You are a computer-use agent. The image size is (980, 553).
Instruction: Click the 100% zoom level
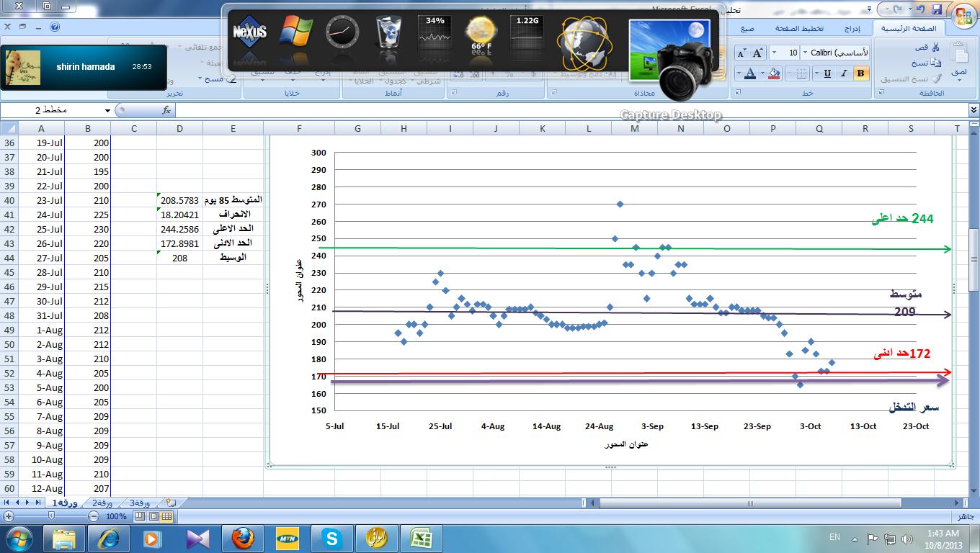(116, 516)
